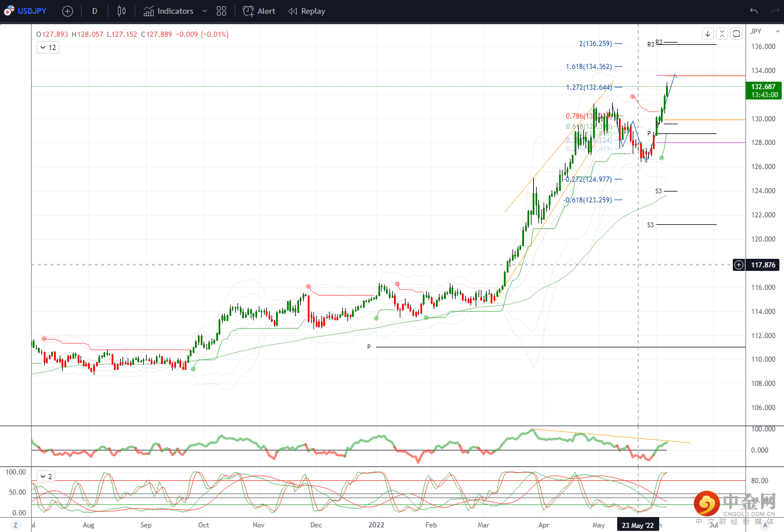Expand the collapsed 2 indicators legend

click(46, 476)
